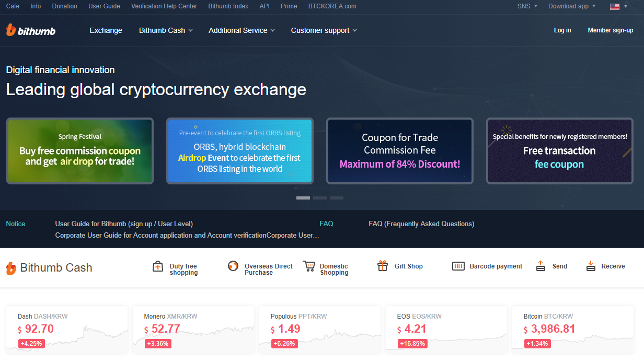Open Info in the top bar
Screen dimensions: 644x363
tap(36, 6)
